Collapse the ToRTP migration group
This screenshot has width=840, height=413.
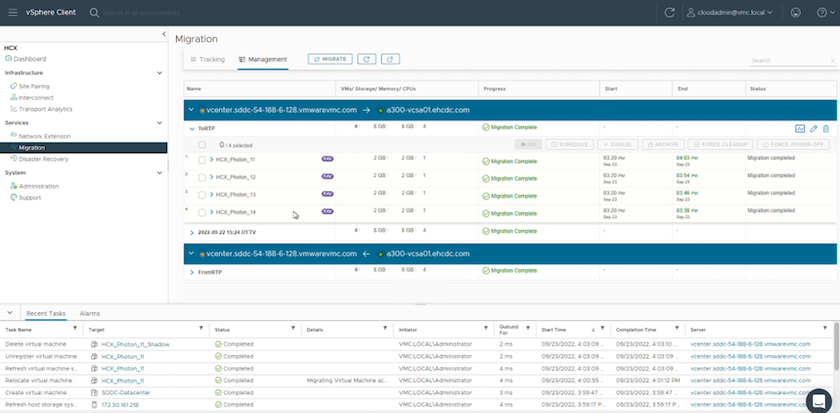click(x=192, y=129)
